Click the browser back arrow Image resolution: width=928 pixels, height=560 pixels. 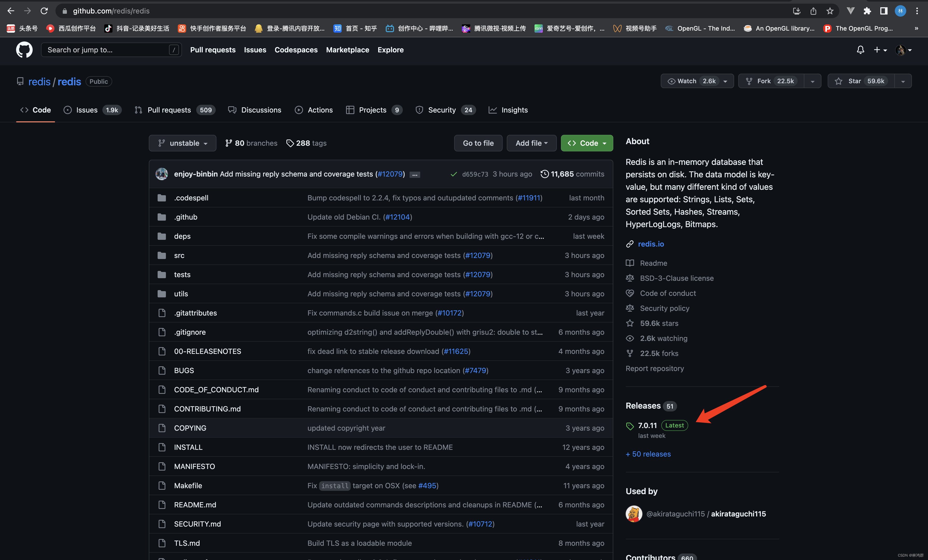(x=11, y=11)
